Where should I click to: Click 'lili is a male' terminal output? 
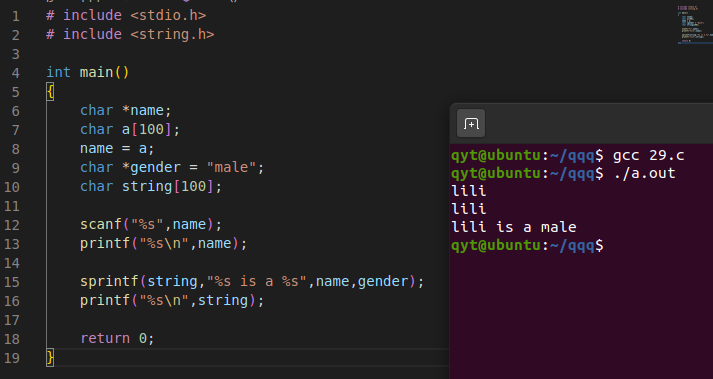[514, 227]
